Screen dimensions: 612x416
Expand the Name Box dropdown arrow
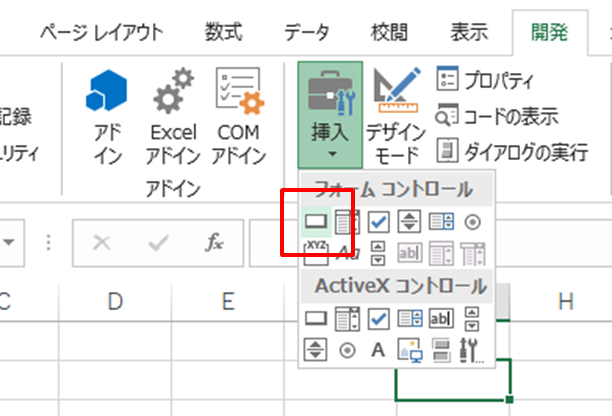(9, 242)
